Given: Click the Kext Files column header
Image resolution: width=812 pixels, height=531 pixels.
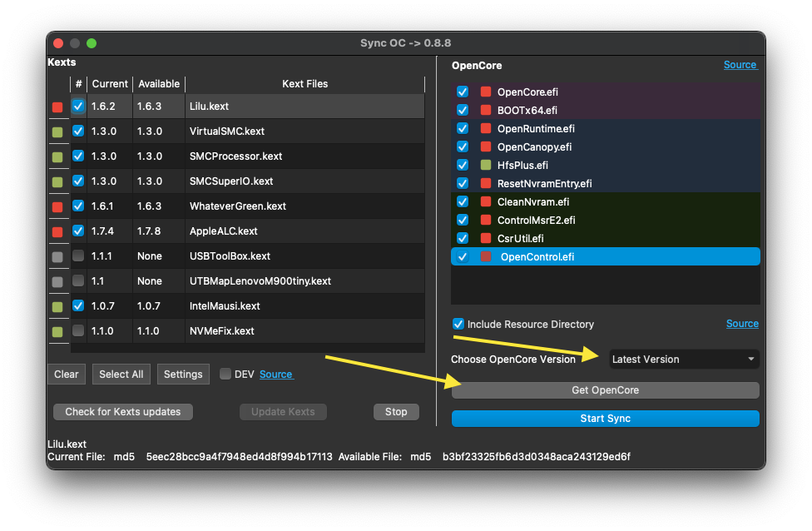Looking at the screenshot, I should coord(305,84).
